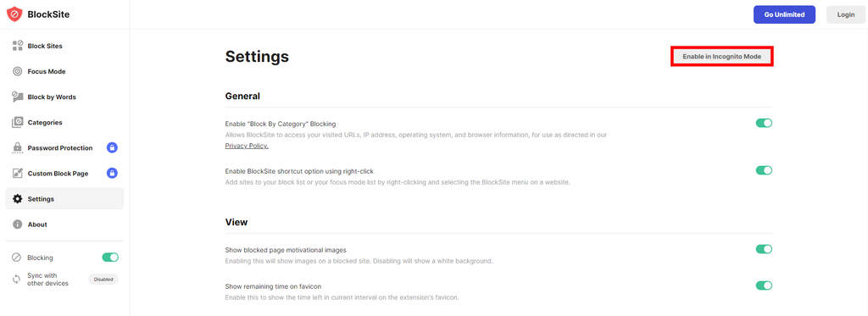Turn off BlockSite right-click shortcut toggle
The image size is (868, 316).
764,170
